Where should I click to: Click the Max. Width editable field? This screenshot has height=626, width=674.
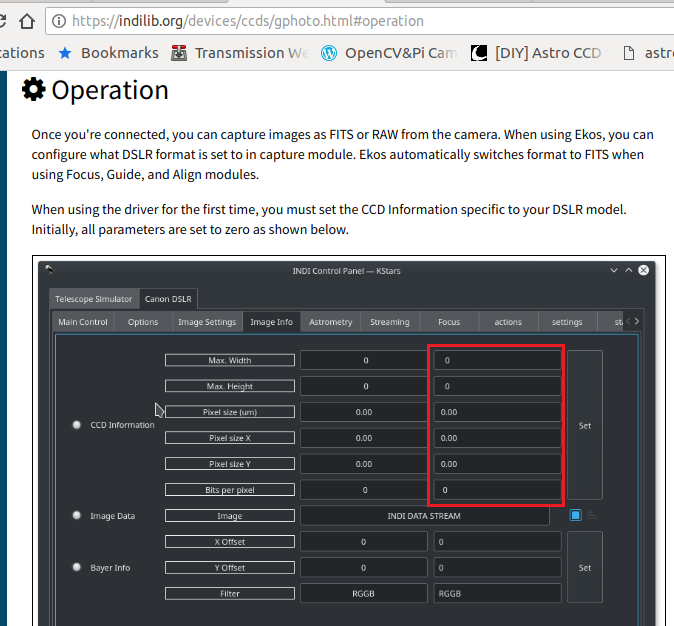click(x=497, y=360)
